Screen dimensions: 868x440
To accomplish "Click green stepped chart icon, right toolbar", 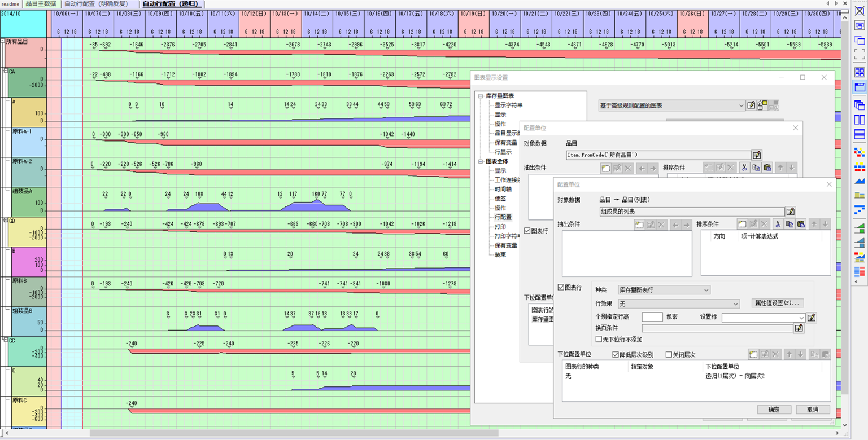I will [859, 227].
